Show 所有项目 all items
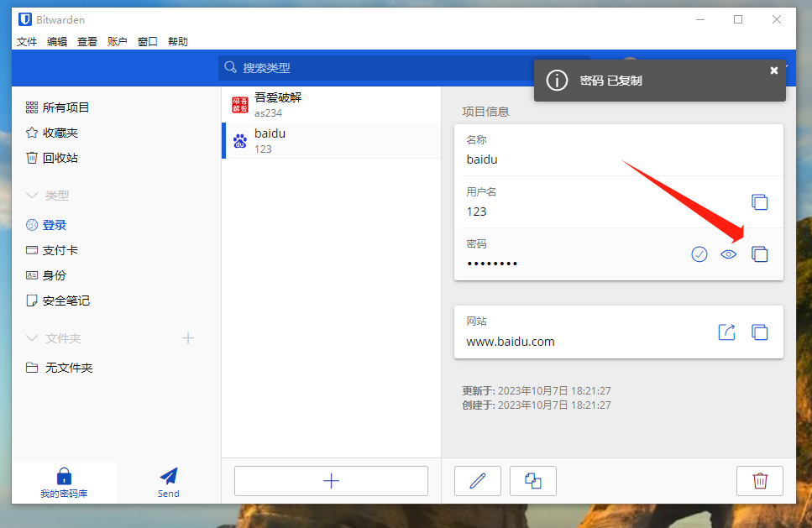 (x=57, y=107)
